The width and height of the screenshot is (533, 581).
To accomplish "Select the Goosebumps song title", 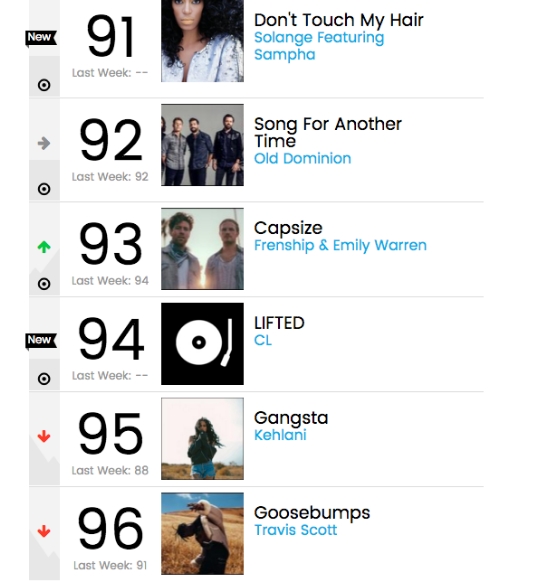I will [x=312, y=513].
